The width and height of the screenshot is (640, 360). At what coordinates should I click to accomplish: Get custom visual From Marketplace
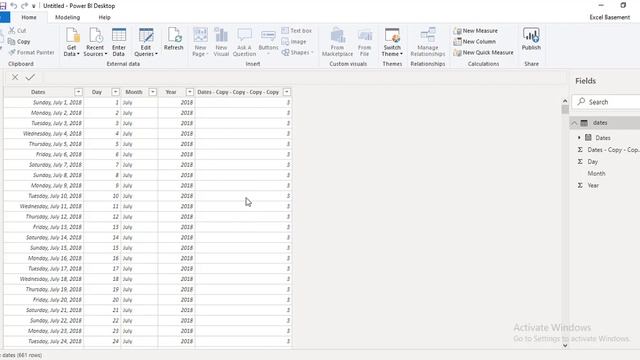[x=338, y=42]
